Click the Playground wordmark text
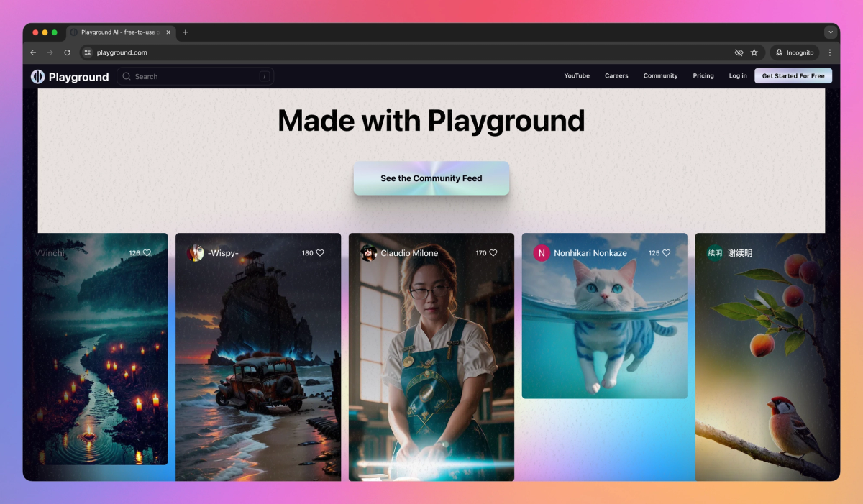863x504 pixels. point(79,77)
